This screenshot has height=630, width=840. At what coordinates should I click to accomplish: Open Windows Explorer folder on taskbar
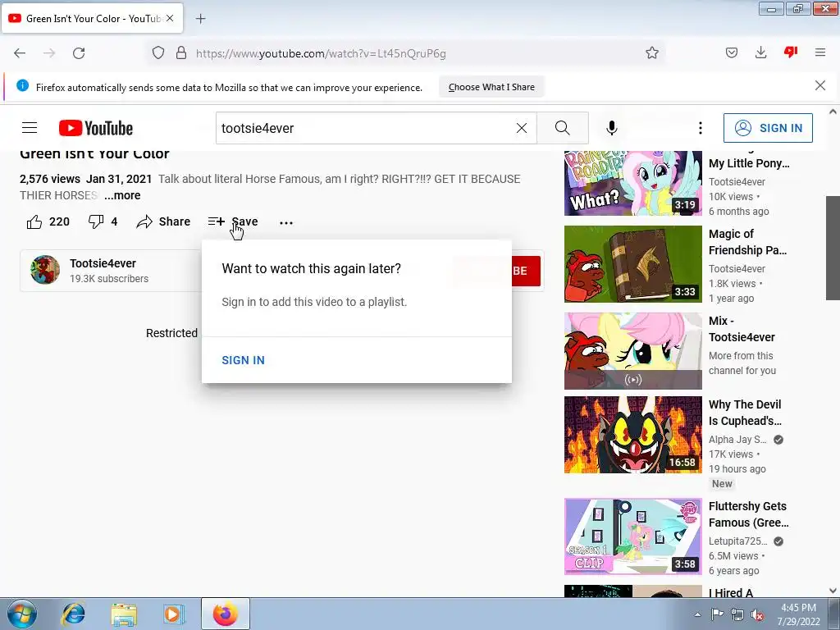click(124, 614)
